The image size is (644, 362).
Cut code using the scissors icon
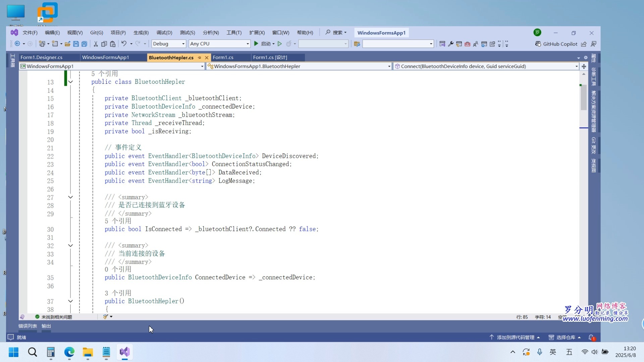point(96,44)
